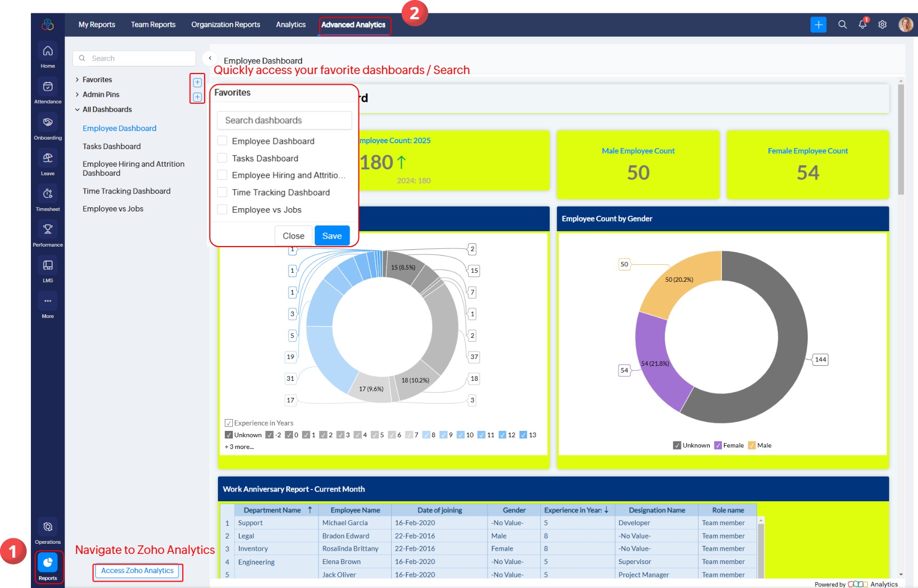Open the Onboarding module icon
Screen dimensions: 918x588
pyautogui.click(x=47, y=123)
